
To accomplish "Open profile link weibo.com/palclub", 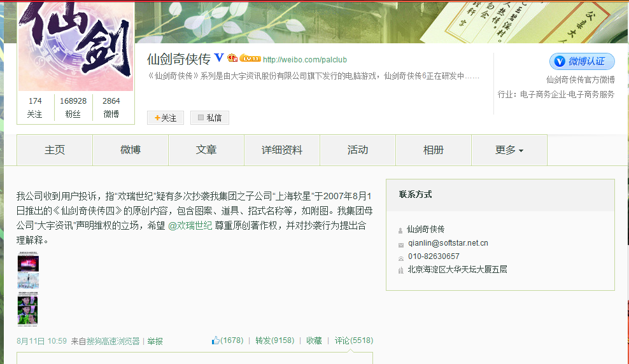I will (305, 60).
